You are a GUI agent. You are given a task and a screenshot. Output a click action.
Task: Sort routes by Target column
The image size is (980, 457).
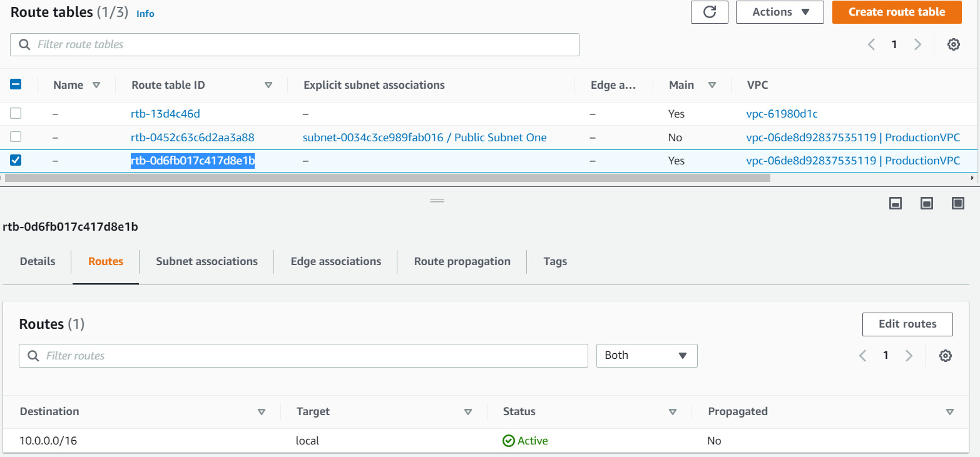click(467, 411)
